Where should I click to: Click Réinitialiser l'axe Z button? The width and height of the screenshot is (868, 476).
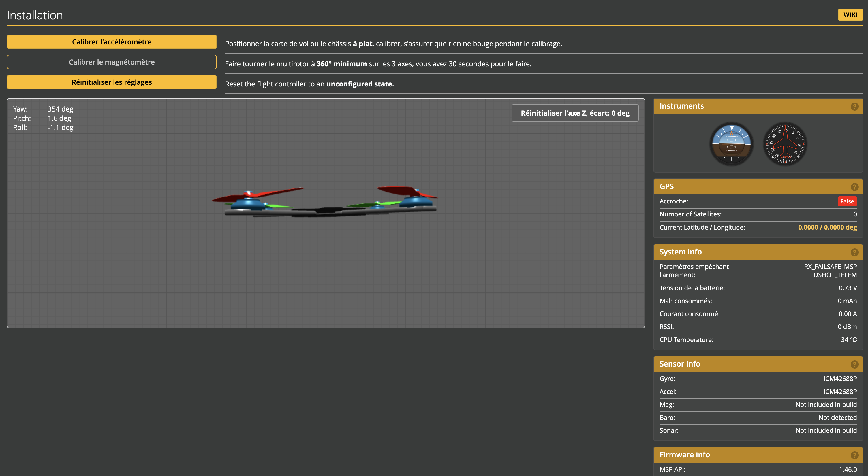point(575,113)
